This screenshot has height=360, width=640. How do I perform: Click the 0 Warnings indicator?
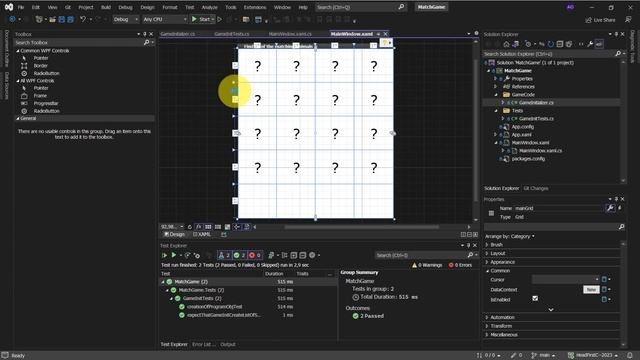click(x=427, y=265)
